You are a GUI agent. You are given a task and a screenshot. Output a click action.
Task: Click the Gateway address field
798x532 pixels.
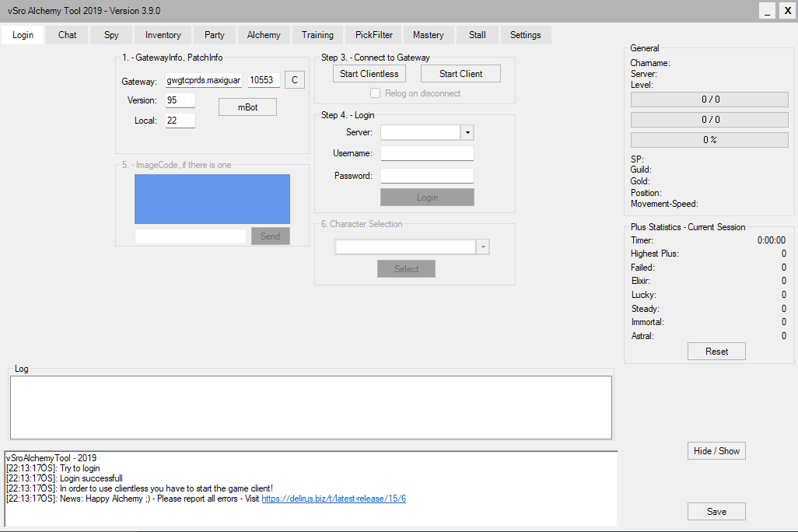204,80
